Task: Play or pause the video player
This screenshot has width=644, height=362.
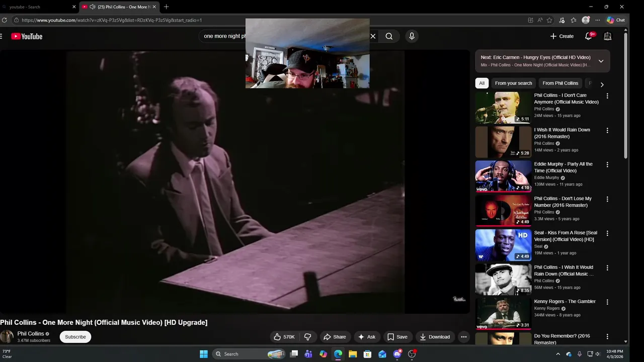Action: (235, 182)
